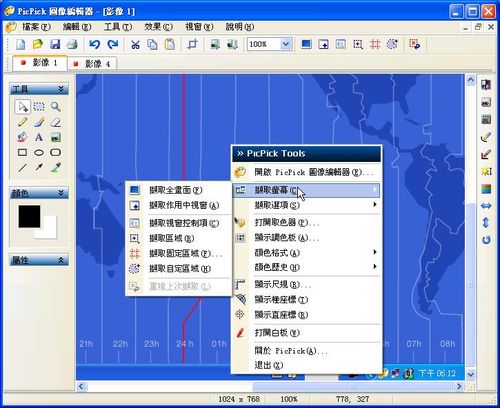Switch to the 影像 1 tab

(40, 63)
